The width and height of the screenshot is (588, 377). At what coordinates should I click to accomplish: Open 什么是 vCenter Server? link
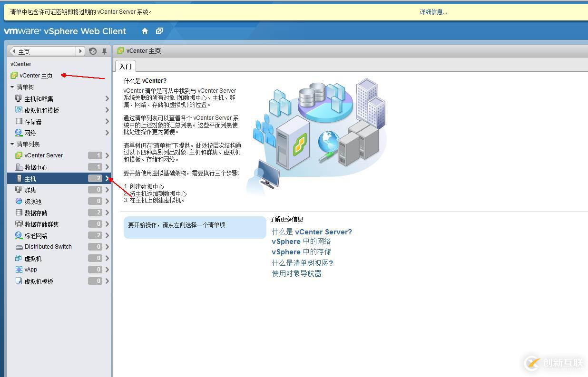click(312, 232)
